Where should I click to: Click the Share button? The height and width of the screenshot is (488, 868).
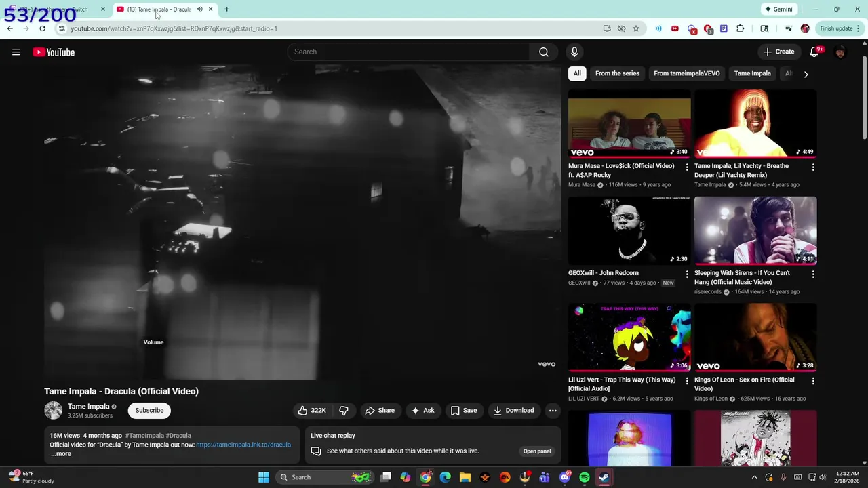coord(380,411)
